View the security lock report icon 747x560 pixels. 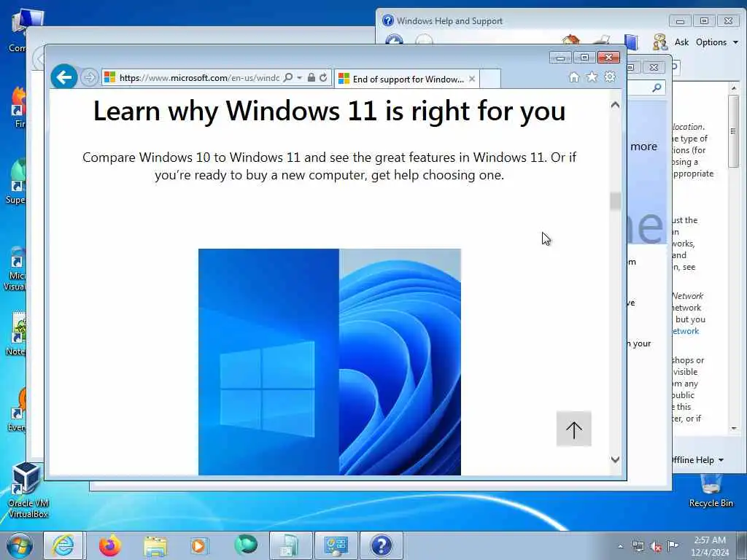pos(311,77)
